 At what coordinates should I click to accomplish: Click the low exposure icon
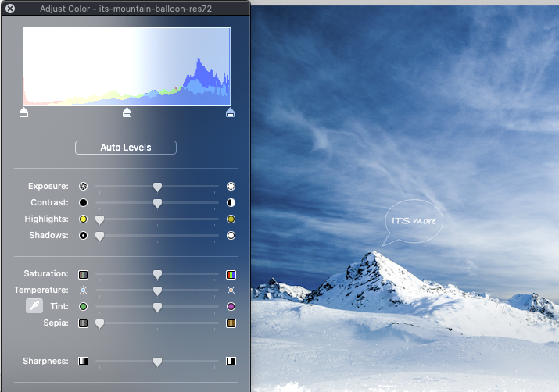[83, 187]
